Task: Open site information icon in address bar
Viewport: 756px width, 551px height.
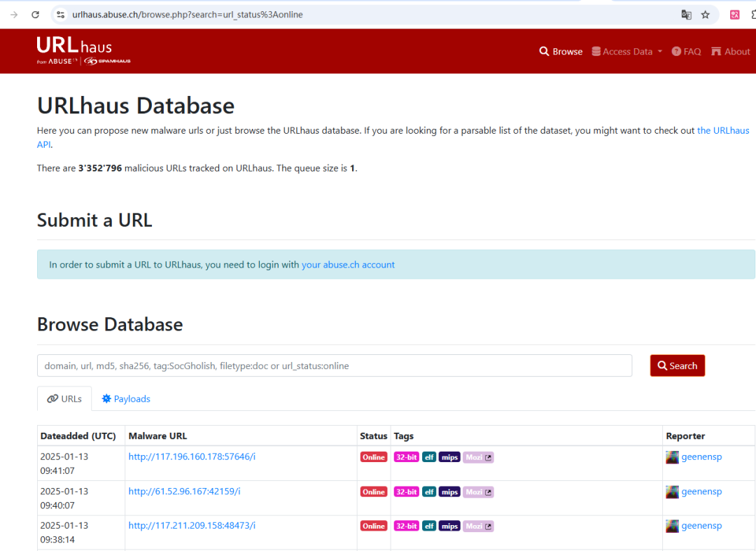Action: click(61, 15)
